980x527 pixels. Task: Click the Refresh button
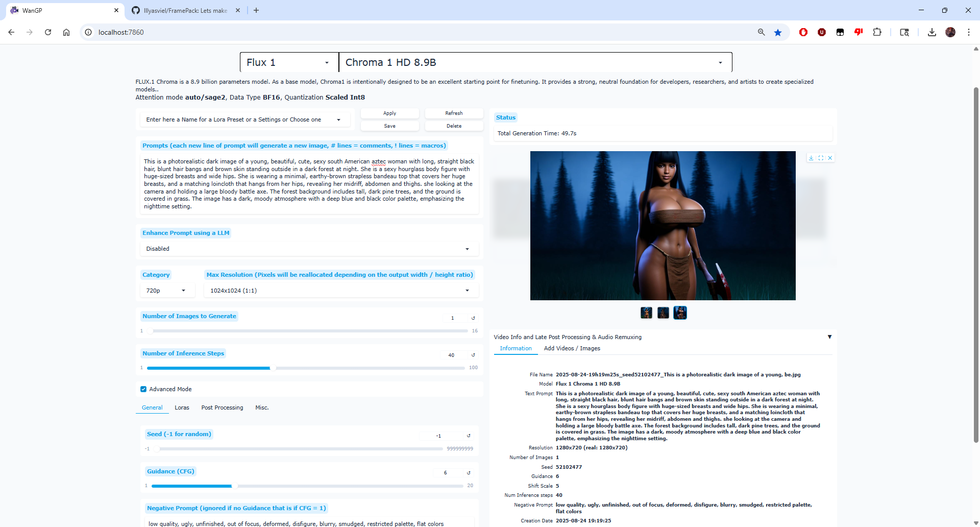point(454,113)
